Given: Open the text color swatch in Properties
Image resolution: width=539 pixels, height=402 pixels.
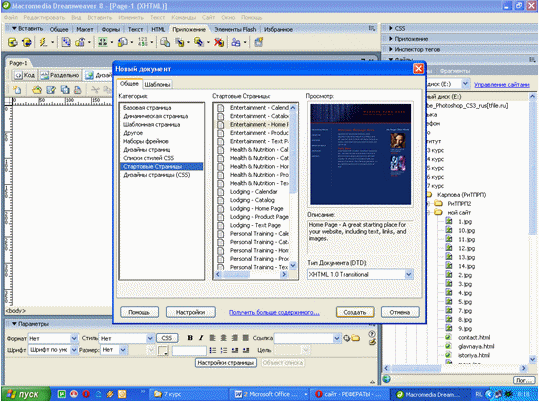Looking at the screenshot, I should [163, 350].
